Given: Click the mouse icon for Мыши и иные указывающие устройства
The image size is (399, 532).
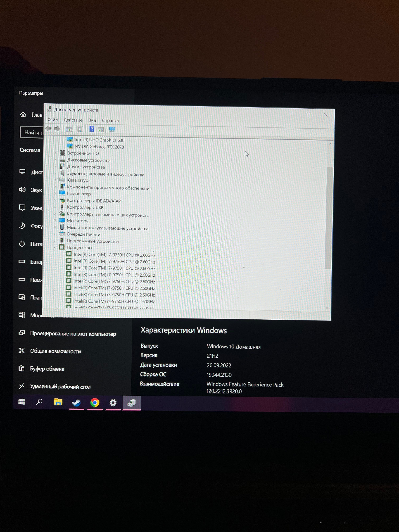Looking at the screenshot, I should click(x=62, y=227).
